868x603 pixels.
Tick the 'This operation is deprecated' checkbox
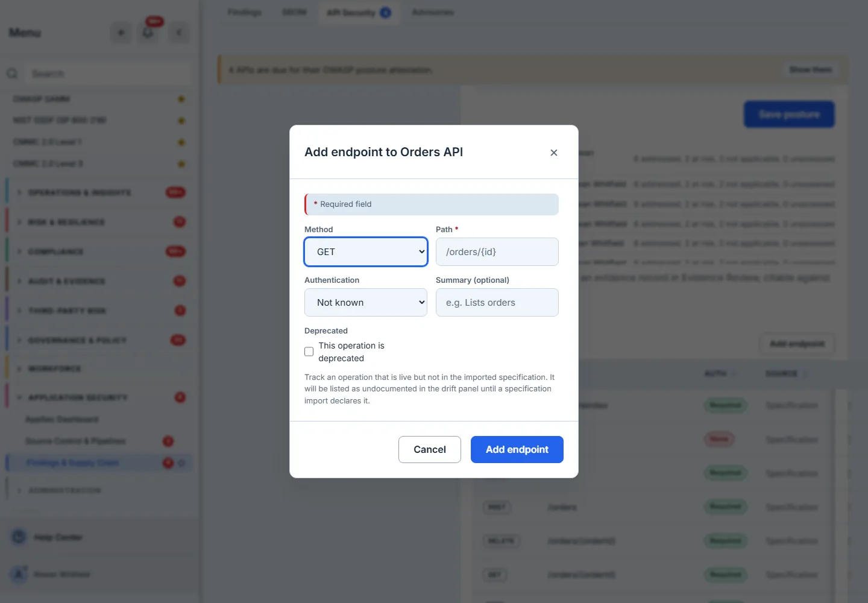309,352
